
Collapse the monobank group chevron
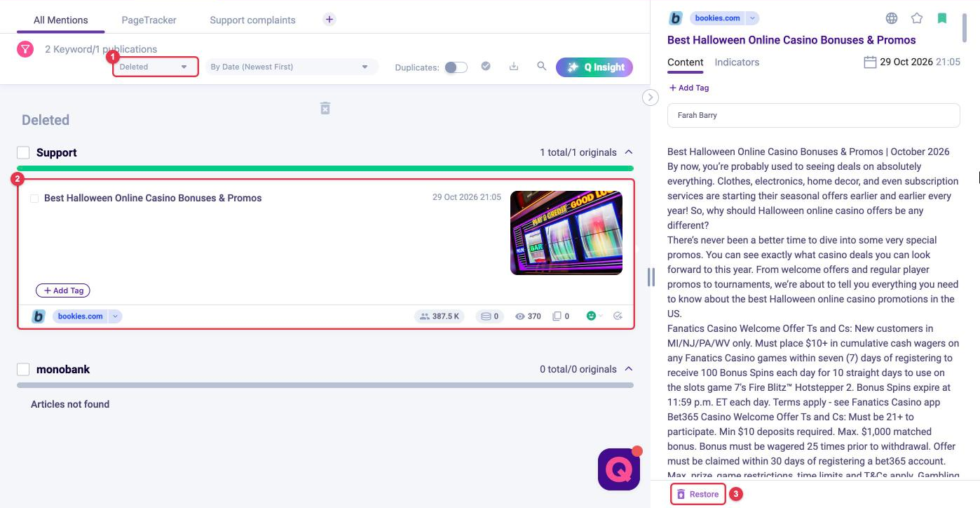pyautogui.click(x=629, y=369)
